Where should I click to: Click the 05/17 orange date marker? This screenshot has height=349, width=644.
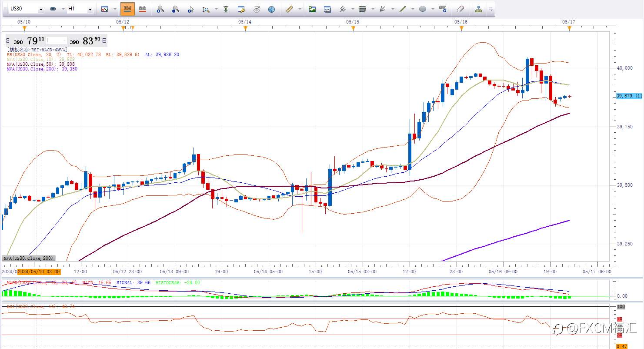pos(569,28)
